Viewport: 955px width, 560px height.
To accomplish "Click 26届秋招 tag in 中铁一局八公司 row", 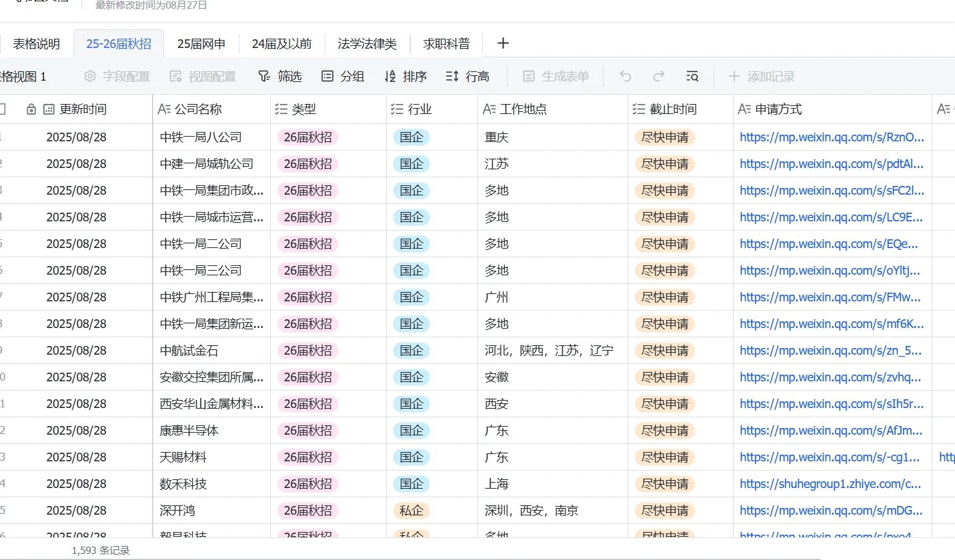I will [x=308, y=137].
